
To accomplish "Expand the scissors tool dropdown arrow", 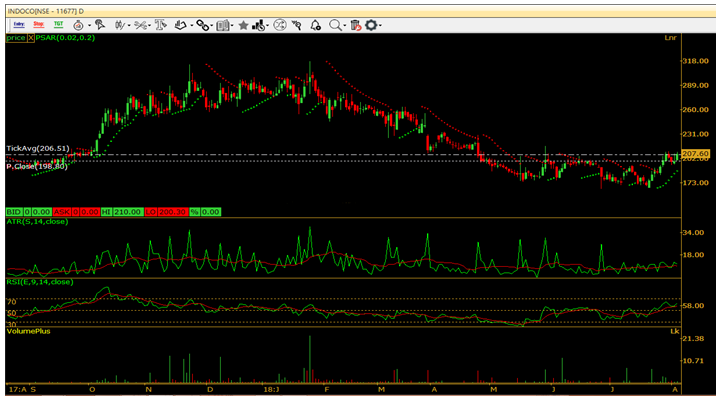I will tap(150, 25).
